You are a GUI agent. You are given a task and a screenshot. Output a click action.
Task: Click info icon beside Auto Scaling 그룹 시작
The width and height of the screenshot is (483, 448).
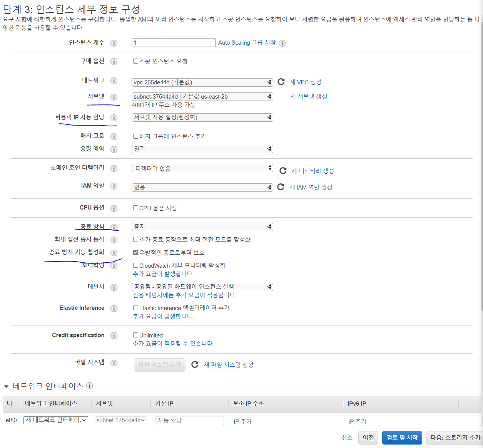[x=282, y=43]
